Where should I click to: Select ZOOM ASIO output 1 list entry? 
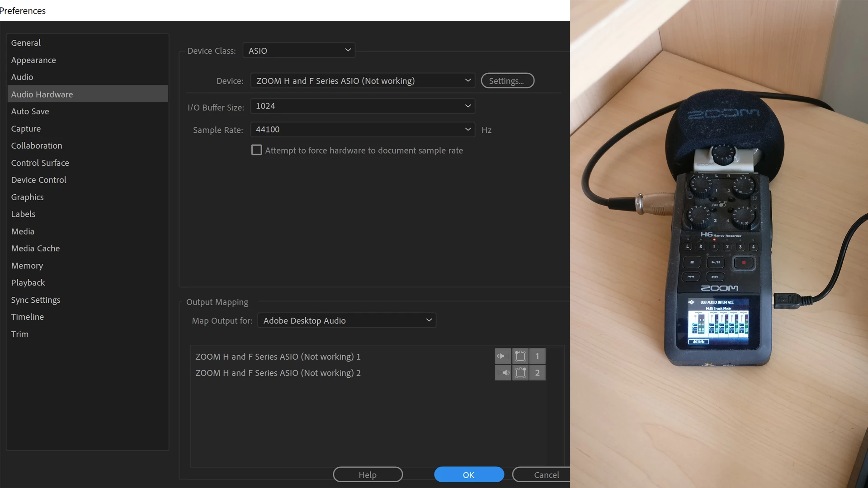coord(278,357)
